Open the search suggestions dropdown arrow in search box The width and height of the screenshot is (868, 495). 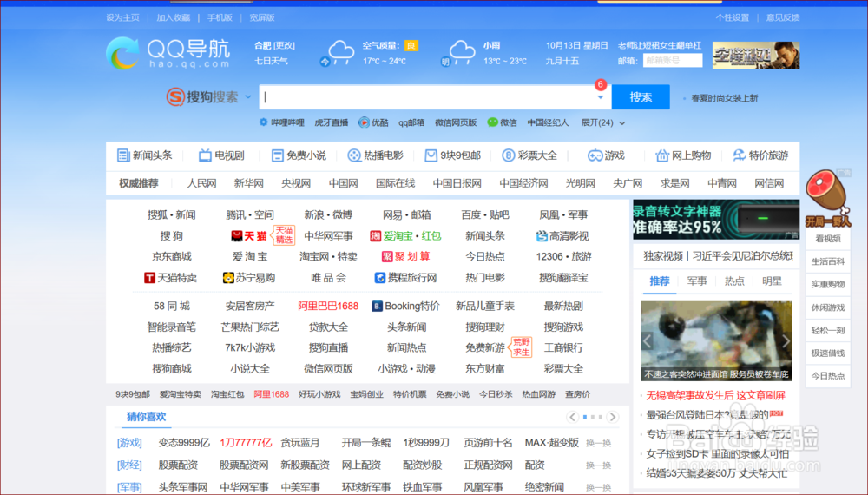[601, 97]
